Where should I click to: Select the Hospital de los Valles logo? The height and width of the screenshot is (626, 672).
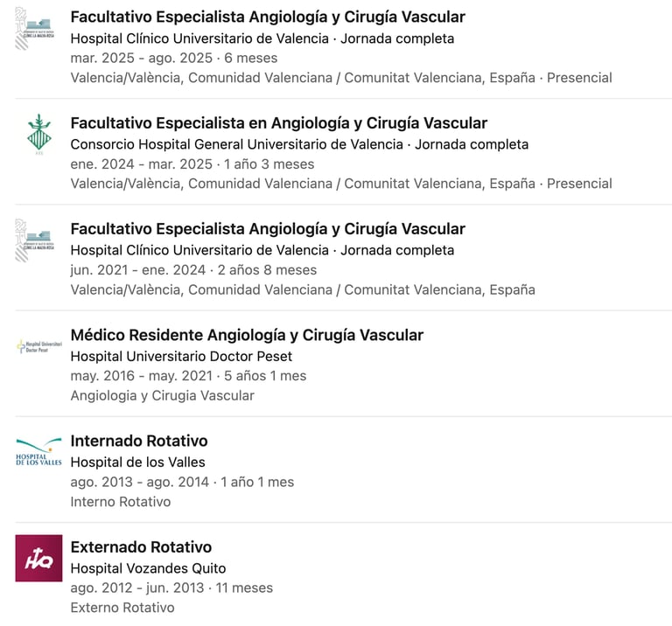point(38,452)
